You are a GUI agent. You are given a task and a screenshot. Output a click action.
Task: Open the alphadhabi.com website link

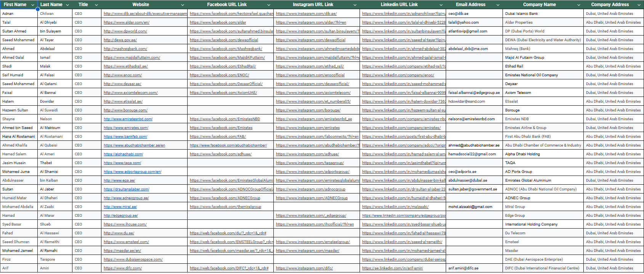click(124, 154)
